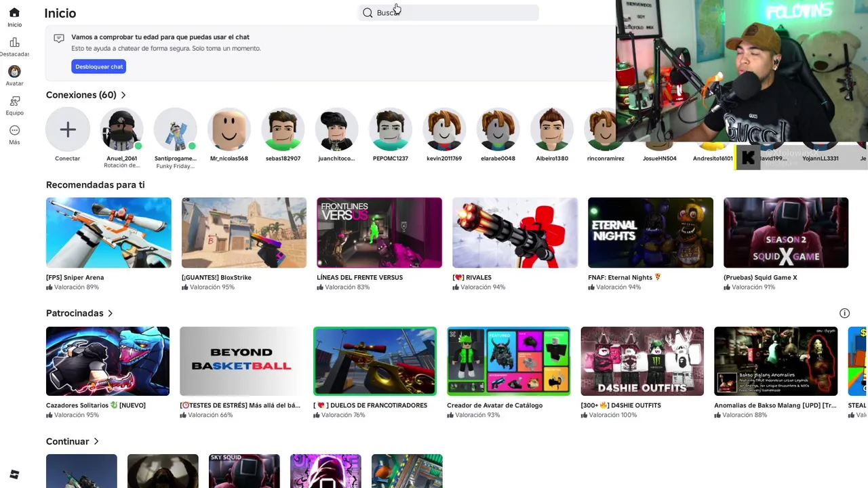
Task: Click the Conectar plus icon
Action: click(68, 129)
